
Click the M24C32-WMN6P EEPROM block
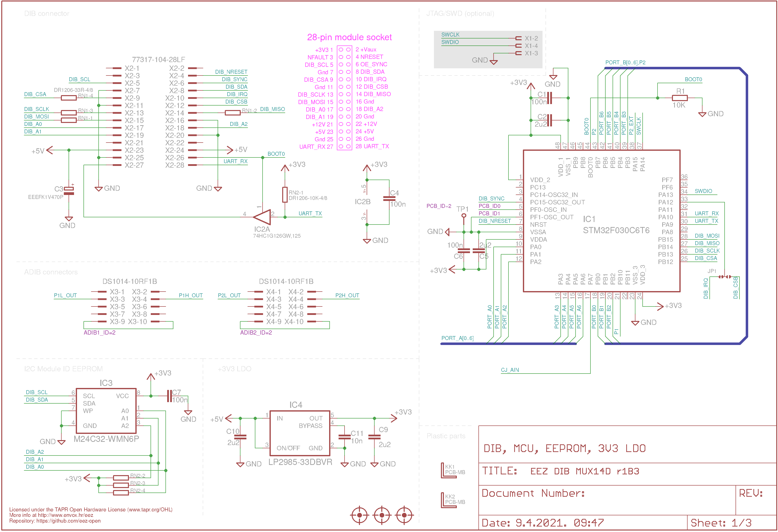point(106,411)
